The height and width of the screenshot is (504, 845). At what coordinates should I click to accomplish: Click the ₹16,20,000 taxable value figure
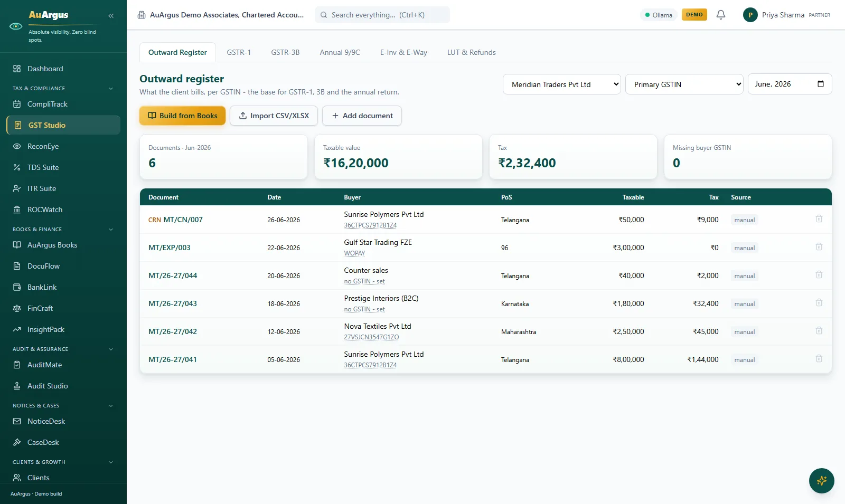(356, 163)
